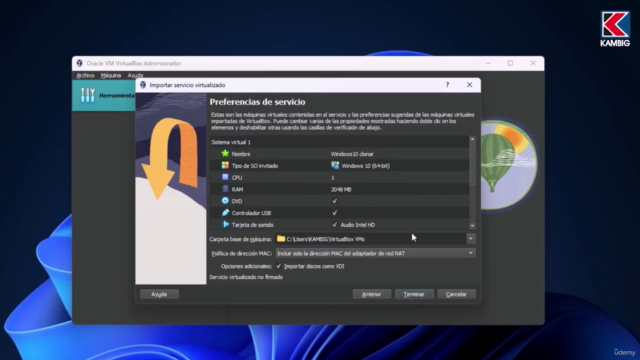Click the folder icon in Carpeta base field
Image resolution: width=640 pixels, height=360 pixels.
click(x=281, y=239)
